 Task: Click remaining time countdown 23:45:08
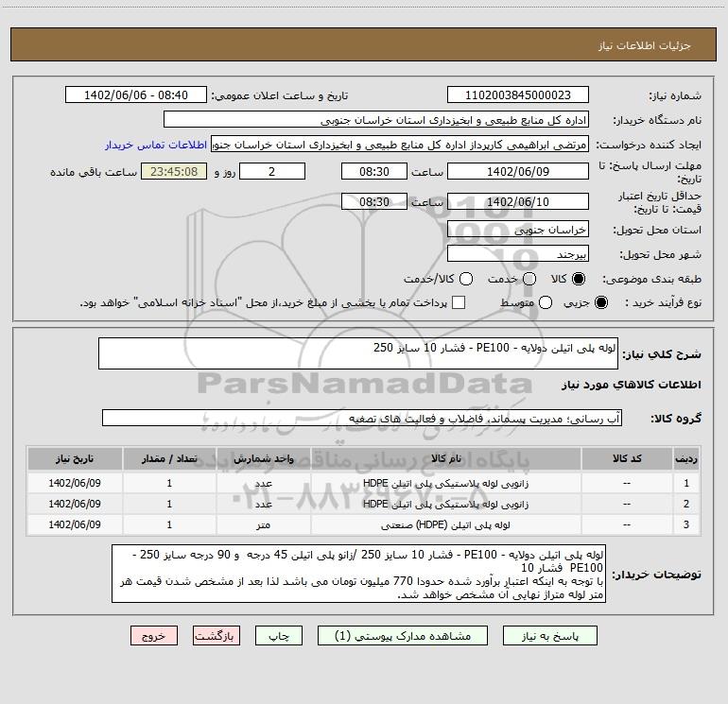coord(174,171)
